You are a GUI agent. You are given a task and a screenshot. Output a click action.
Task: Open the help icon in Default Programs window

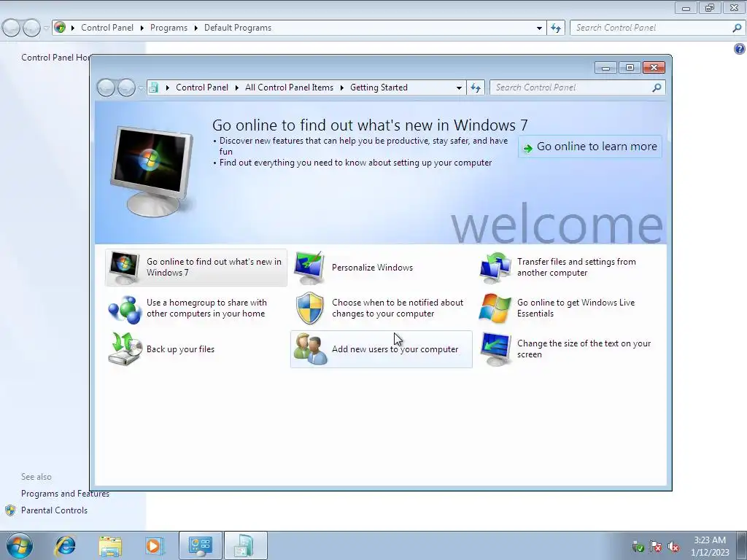coord(740,49)
